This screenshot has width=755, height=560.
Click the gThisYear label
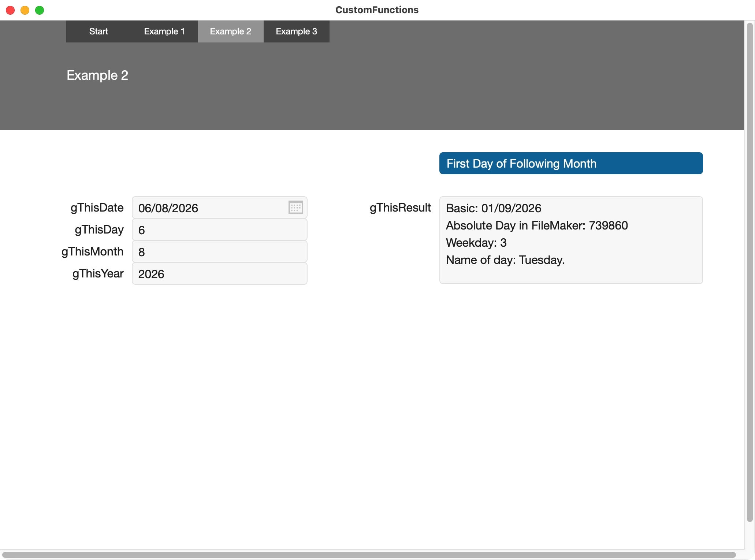coord(98,274)
